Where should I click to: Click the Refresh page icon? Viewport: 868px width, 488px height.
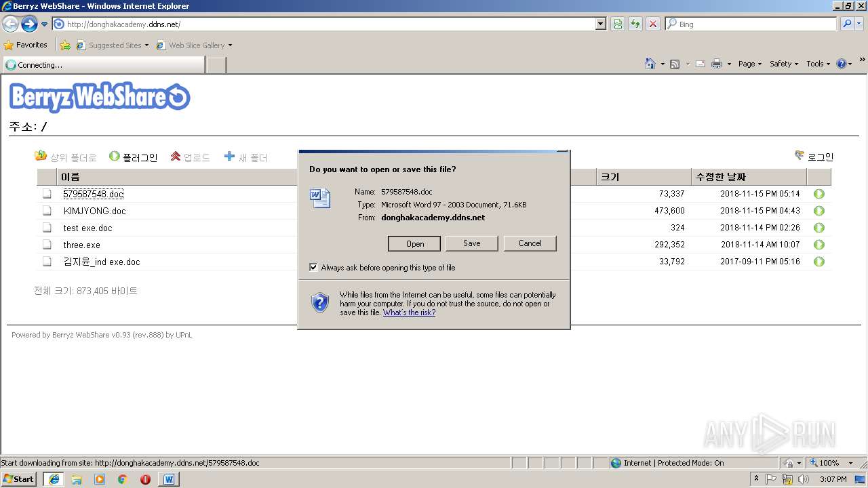point(635,24)
